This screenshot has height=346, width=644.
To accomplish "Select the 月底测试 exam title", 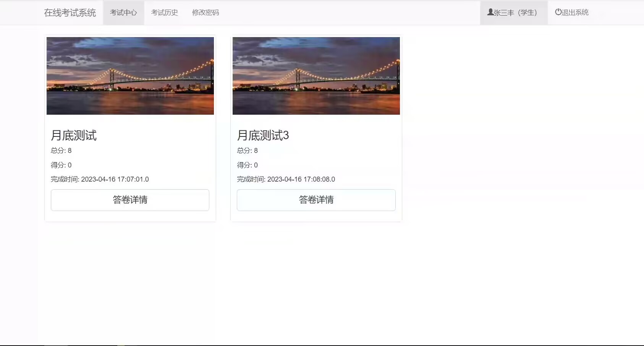I will click(74, 135).
